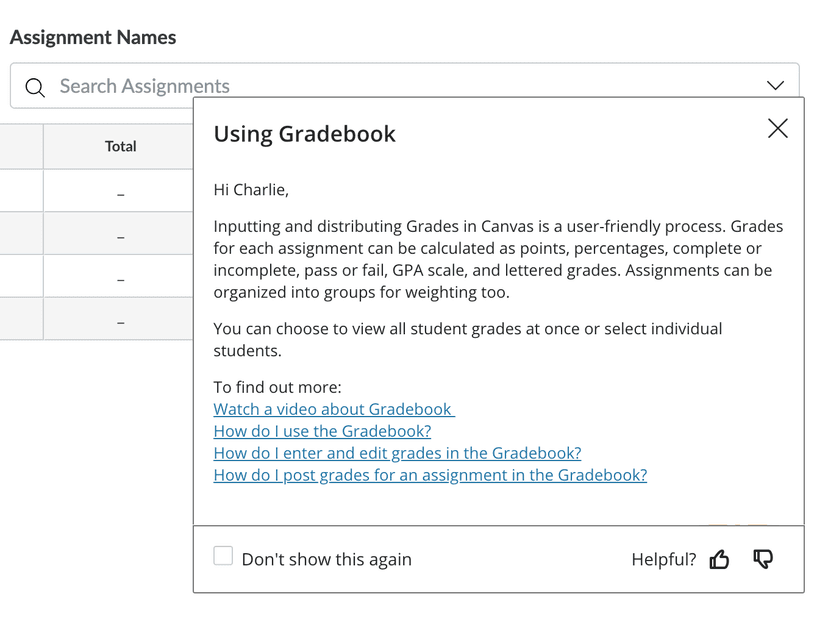Click the magnifier icon in Search Assignments
Screen dimensions: 828x632
(x=35, y=87)
